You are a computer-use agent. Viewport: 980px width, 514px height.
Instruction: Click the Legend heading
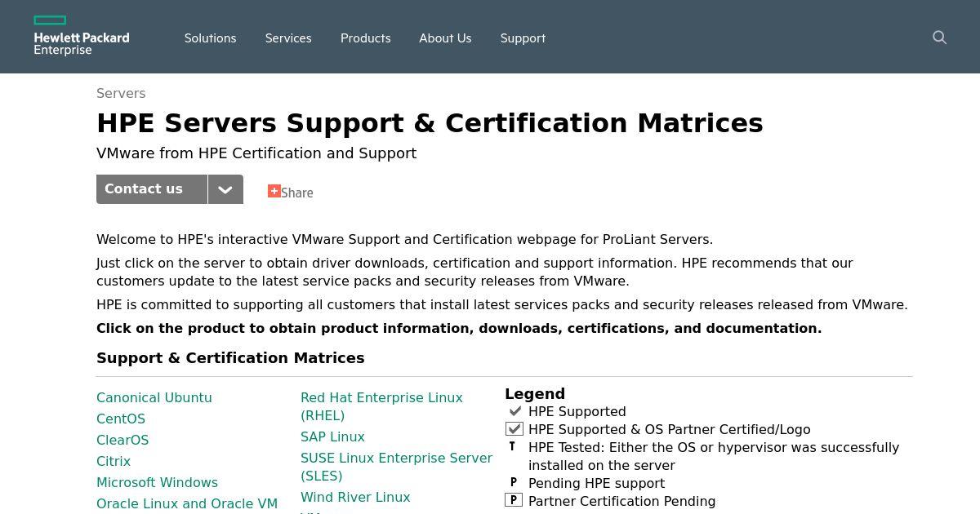[x=535, y=394]
